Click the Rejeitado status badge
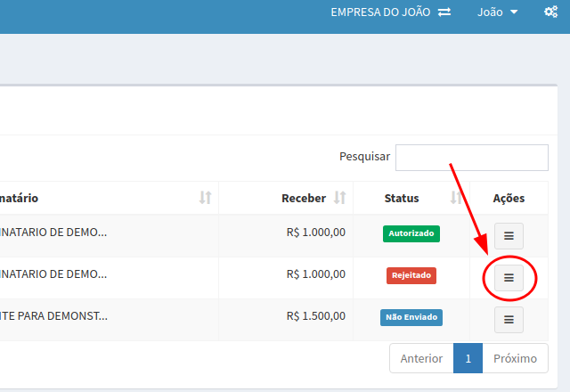 tap(411, 275)
